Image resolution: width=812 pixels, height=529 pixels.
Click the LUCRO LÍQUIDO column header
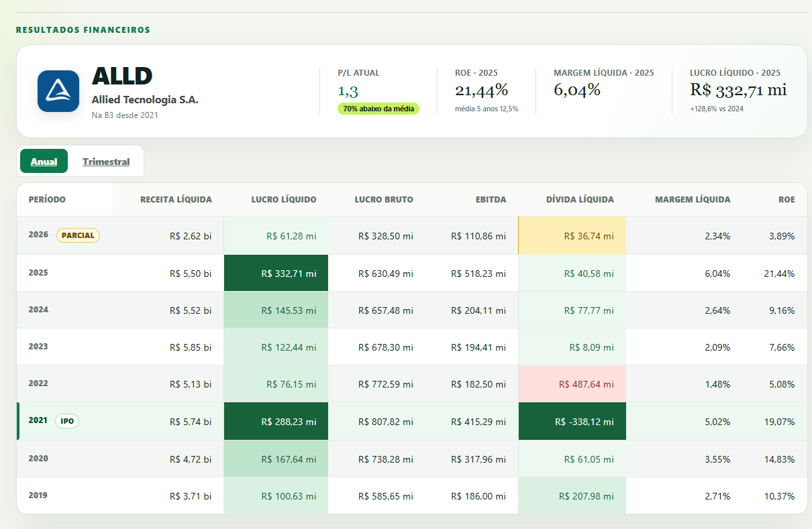tap(284, 199)
